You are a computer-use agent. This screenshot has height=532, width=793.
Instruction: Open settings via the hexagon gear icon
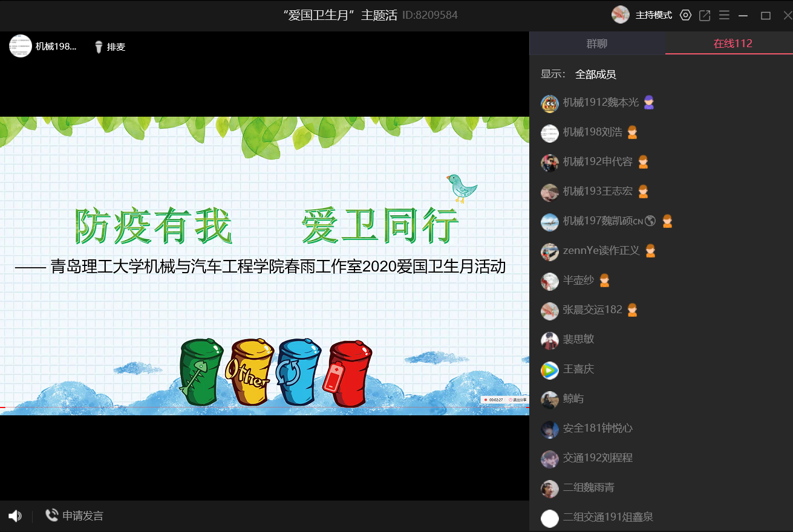685,15
